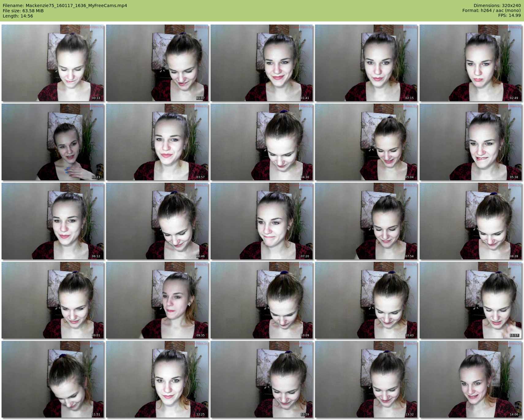This screenshot has height=420, width=524.
Task: Select the frame at 10:09
Action: (x=262, y=300)
